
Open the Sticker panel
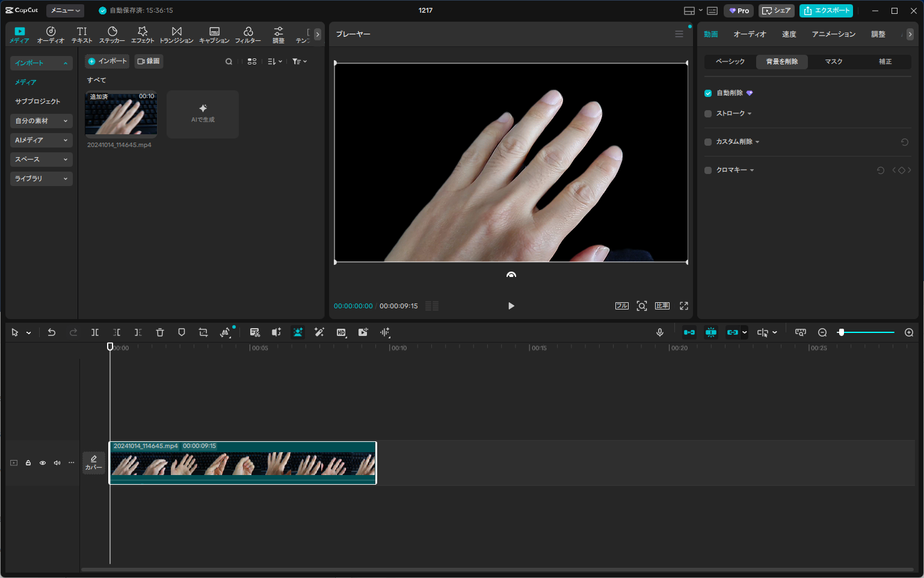point(112,34)
